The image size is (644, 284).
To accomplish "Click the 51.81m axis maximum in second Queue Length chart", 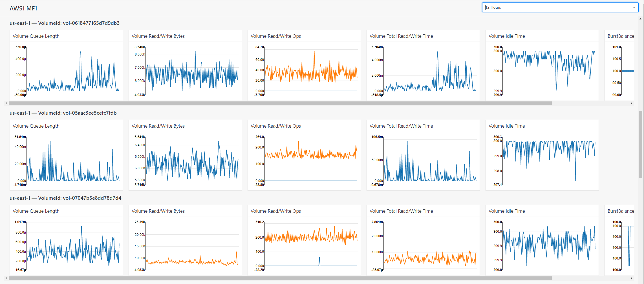I will point(20,137).
